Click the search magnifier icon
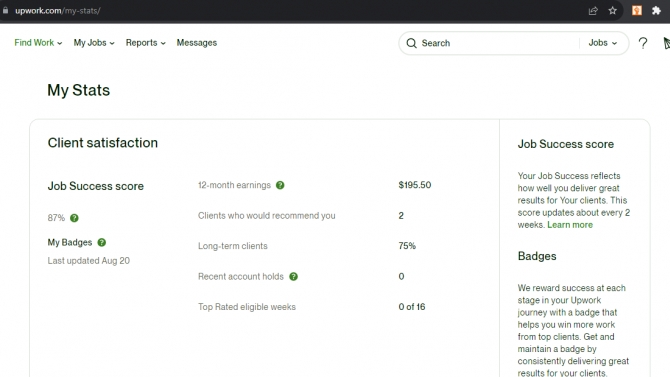 [x=411, y=43]
